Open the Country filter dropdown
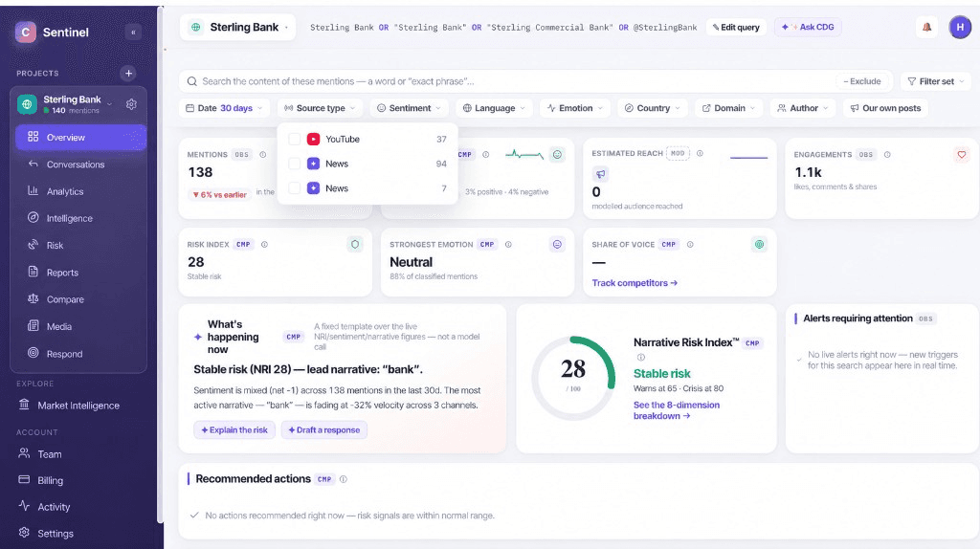 tap(653, 108)
